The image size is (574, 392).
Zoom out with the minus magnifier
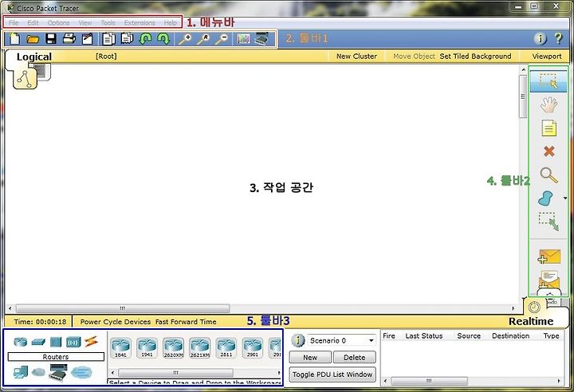[222, 39]
